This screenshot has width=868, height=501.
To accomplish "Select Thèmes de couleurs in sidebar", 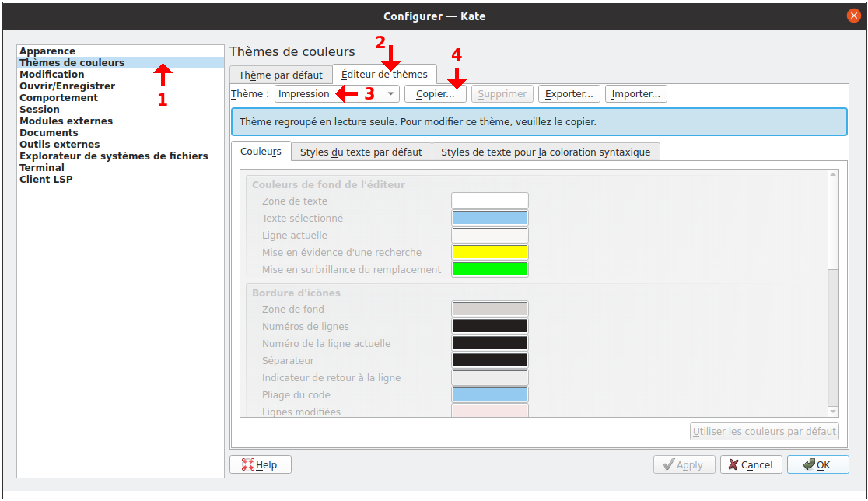I will coord(120,62).
